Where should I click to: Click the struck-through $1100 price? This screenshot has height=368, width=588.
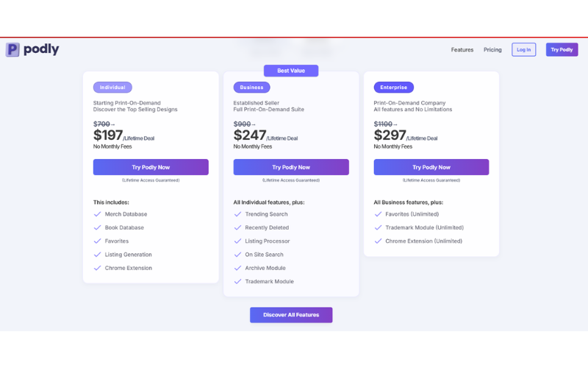(x=383, y=124)
